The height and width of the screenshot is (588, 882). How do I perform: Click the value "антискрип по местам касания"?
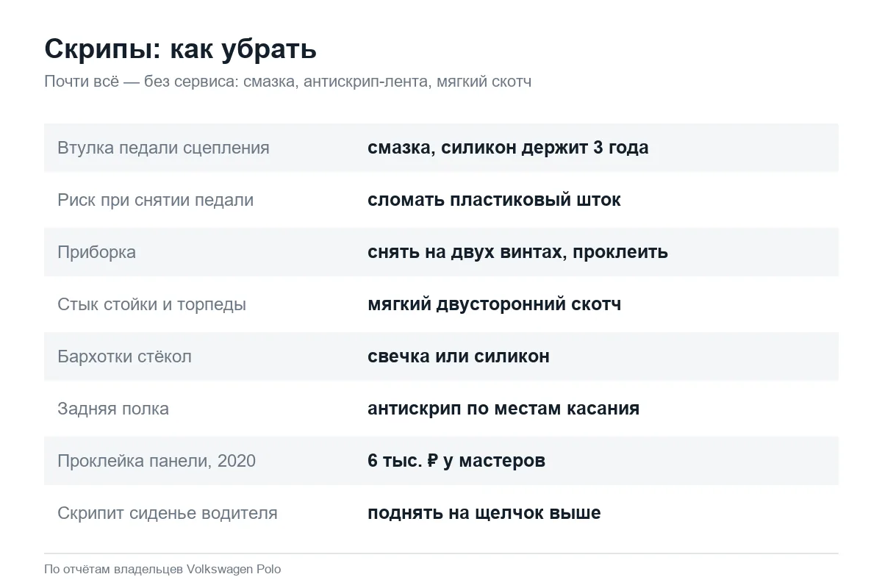tap(503, 409)
